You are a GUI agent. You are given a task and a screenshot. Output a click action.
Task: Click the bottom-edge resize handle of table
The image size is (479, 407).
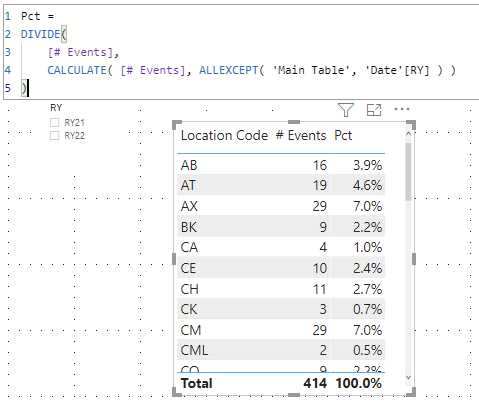294,395
